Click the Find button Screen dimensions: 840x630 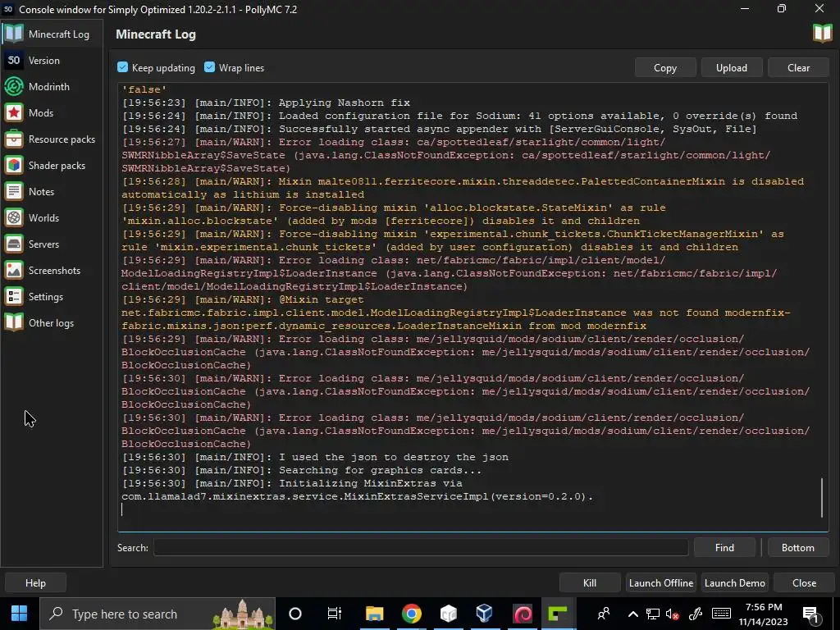pyautogui.click(x=724, y=547)
